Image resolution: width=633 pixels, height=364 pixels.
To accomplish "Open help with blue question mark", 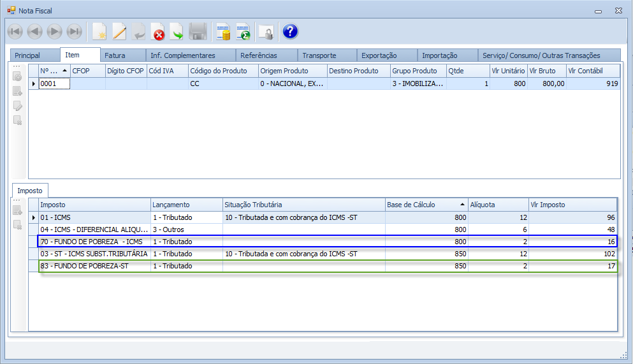I will point(290,31).
